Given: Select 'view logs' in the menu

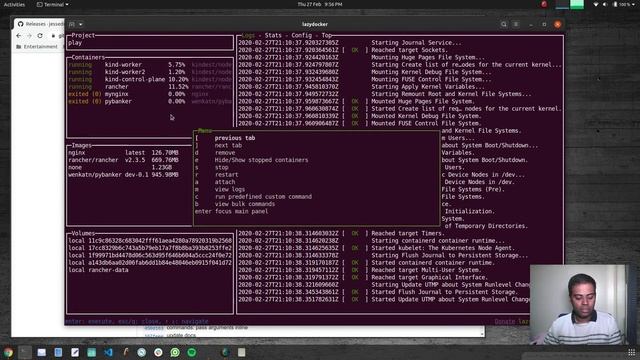Looking at the screenshot, I should point(317,189).
